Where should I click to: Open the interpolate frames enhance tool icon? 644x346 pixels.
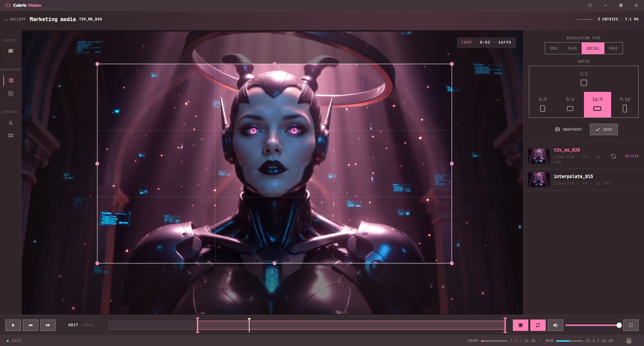click(x=11, y=135)
